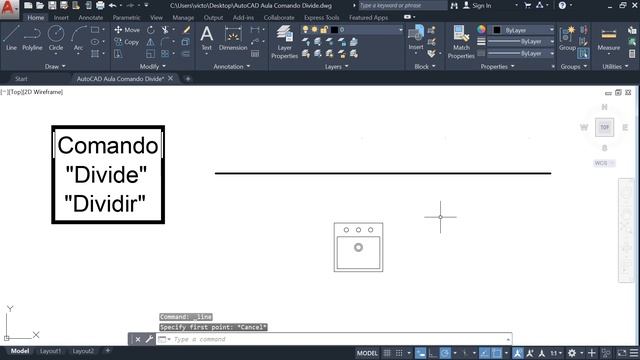Select the Polyline tool
This screenshot has width=640, height=360.
[x=32, y=38]
